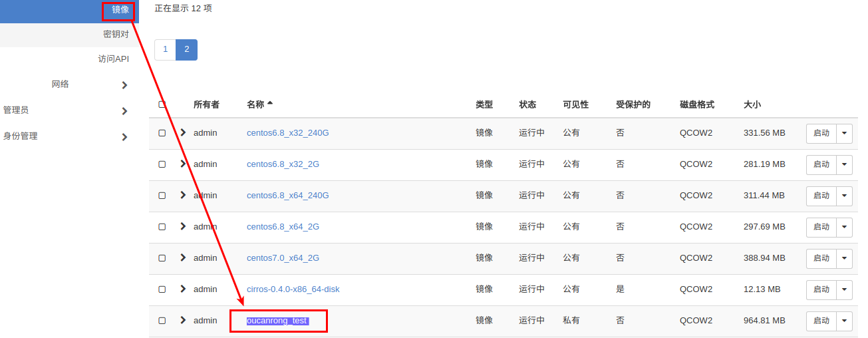Open the centos6.8_x64_2G image link
Image resolution: width=868 pixels, height=338 pixels.
click(283, 227)
